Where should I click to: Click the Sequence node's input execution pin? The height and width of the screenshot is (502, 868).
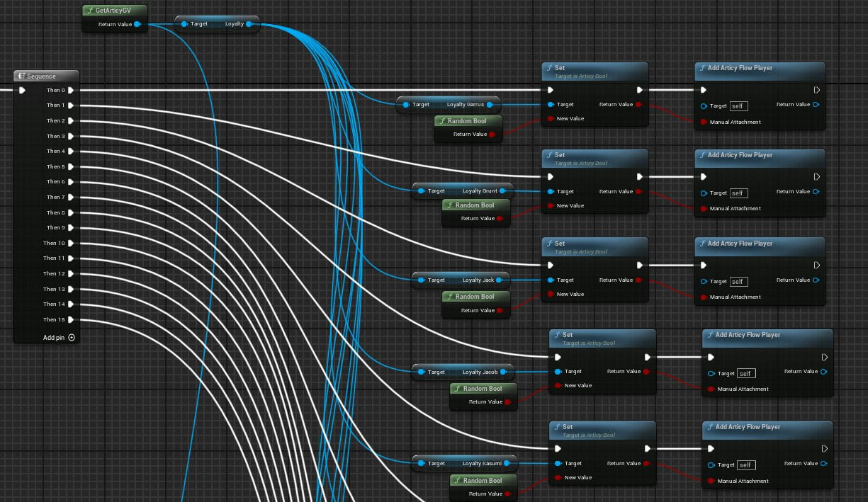tap(23, 90)
